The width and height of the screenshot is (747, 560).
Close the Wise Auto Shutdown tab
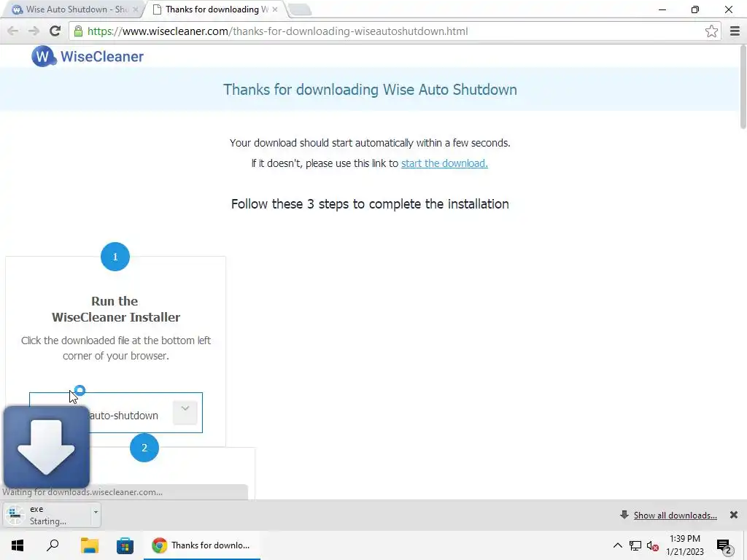pos(135,9)
